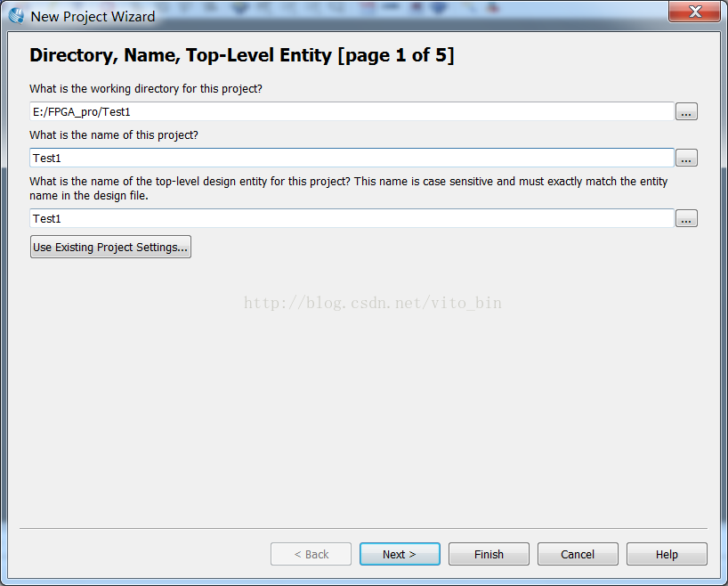The height and width of the screenshot is (586, 728).
Task: Click the label 'What is the working directory for this project?'
Action: pyautogui.click(x=146, y=89)
